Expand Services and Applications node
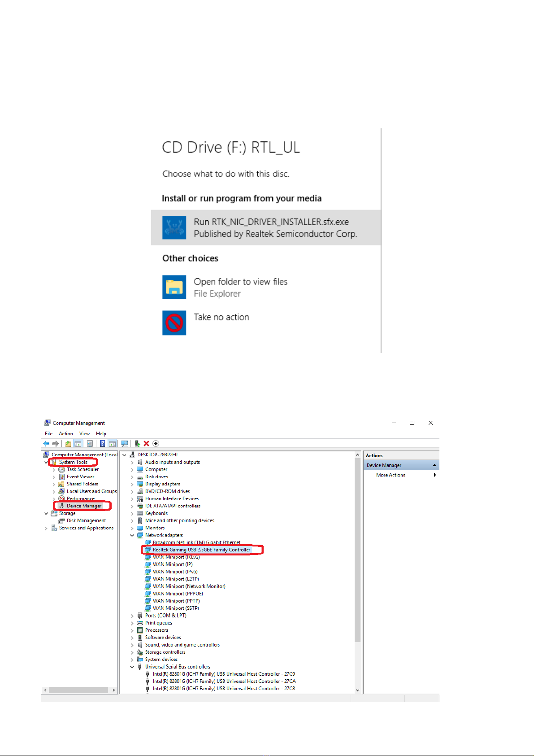Image resolution: width=534 pixels, height=756 pixels. pyautogui.click(x=46, y=528)
